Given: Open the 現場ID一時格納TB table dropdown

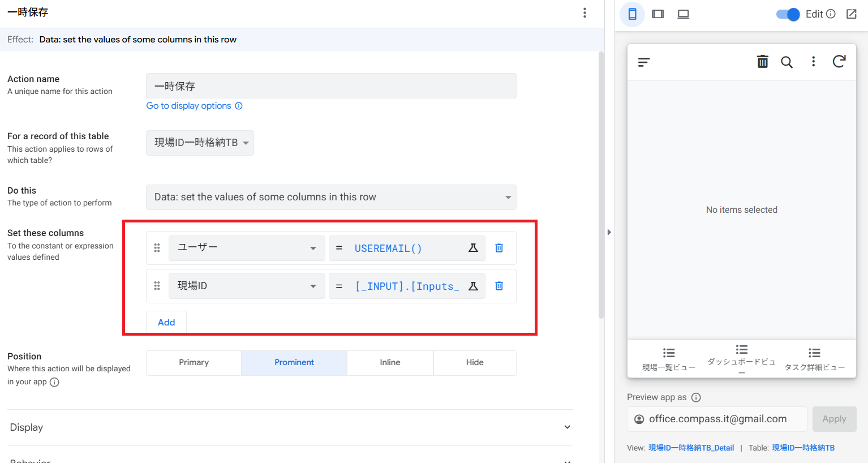Looking at the screenshot, I should click(200, 143).
